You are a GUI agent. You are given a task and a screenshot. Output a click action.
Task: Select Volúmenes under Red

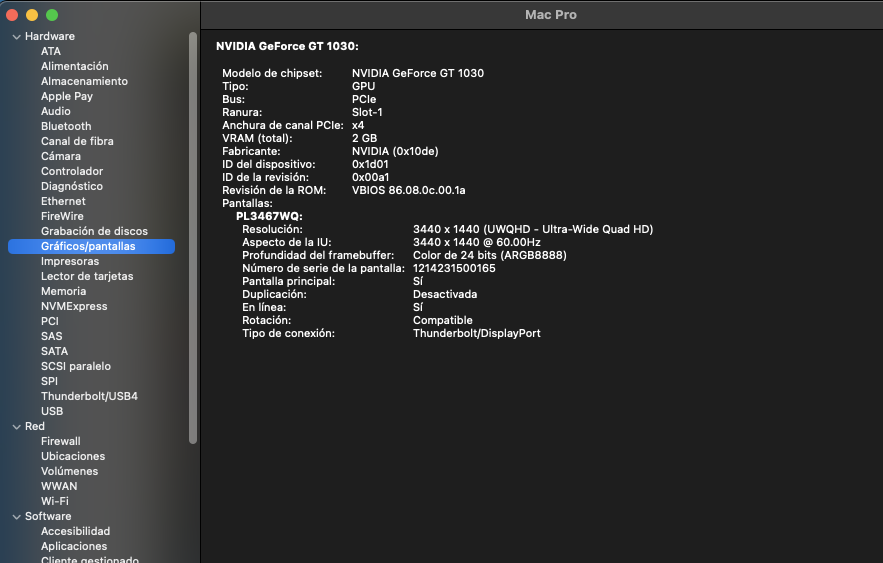pyautogui.click(x=69, y=472)
